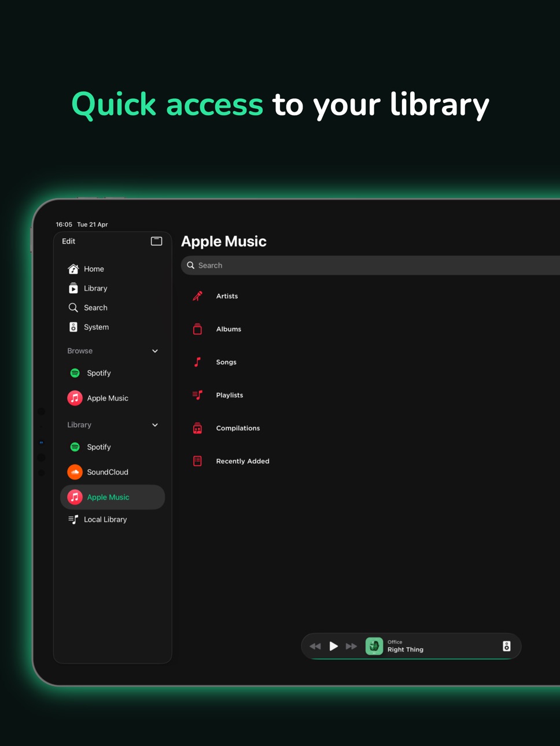
Task: Open the System navigation item
Action: click(x=112, y=327)
